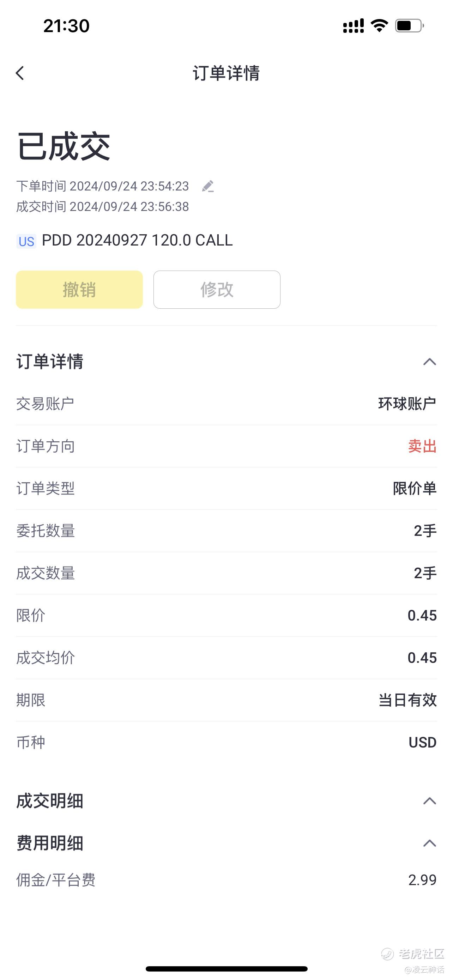Collapse the 费用明细 section
This screenshot has height=980, width=453.
point(429,843)
